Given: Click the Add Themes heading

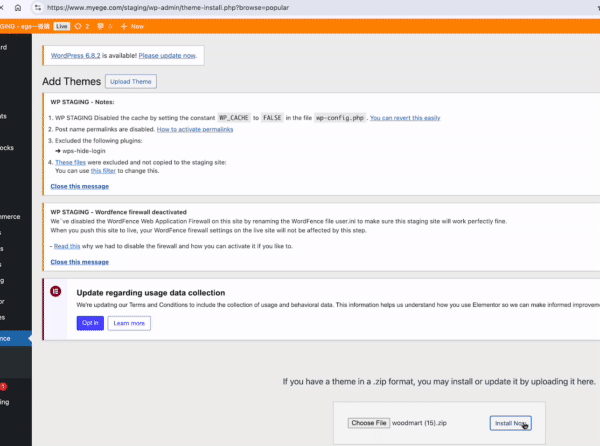Looking at the screenshot, I should click(x=72, y=81).
